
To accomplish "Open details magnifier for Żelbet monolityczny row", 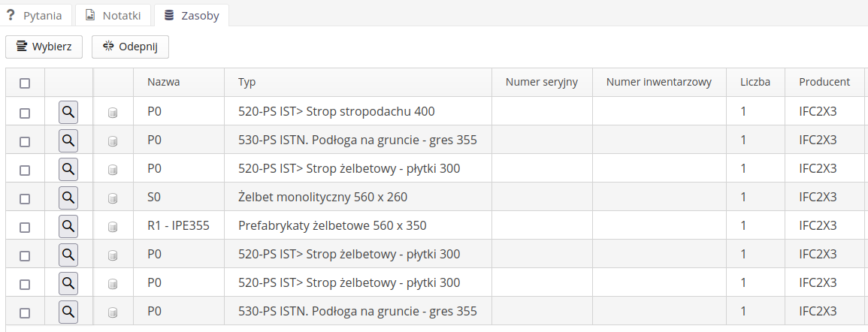I will [68, 198].
